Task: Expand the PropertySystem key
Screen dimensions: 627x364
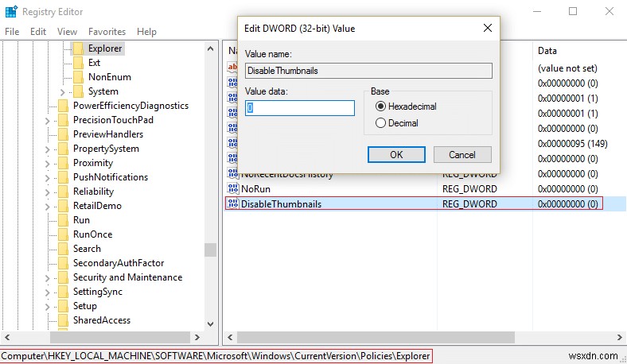Action: [47, 149]
